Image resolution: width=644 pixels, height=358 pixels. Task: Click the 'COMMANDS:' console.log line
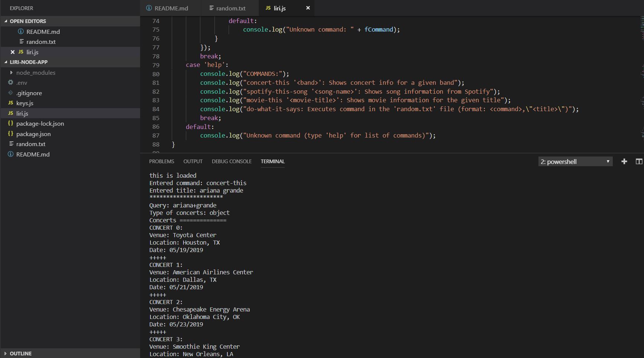(x=245, y=74)
